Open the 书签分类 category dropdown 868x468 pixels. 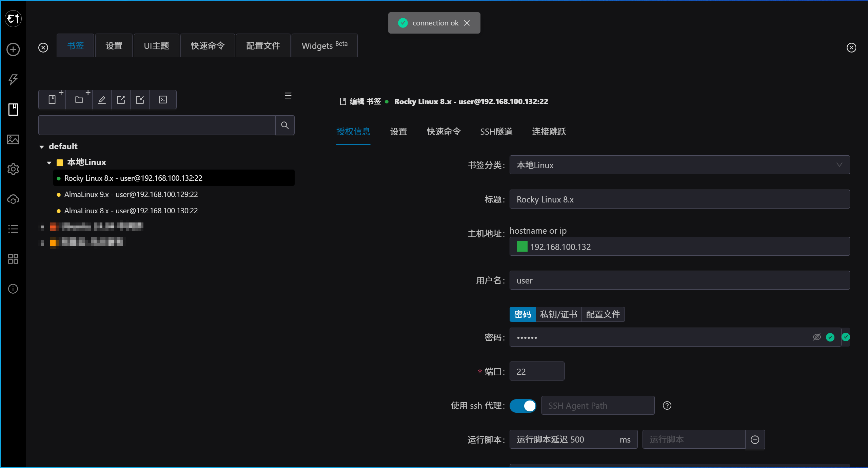point(679,165)
